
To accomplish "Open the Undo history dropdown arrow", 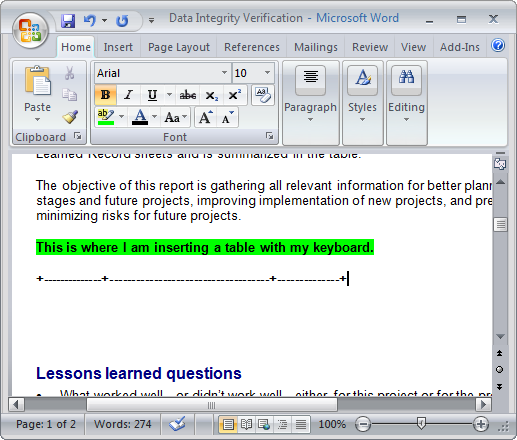I will point(104,21).
